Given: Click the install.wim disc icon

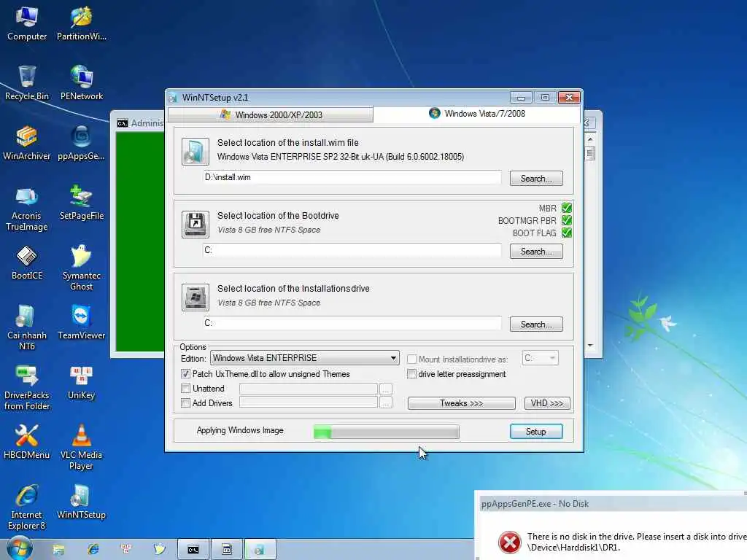Looking at the screenshot, I should (196, 152).
